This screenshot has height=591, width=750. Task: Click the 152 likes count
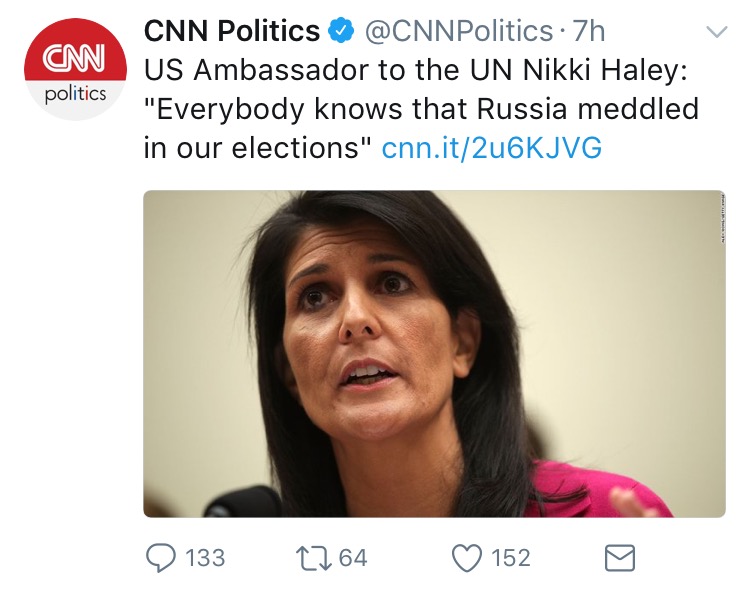pyautogui.click(x=511, y=558)
